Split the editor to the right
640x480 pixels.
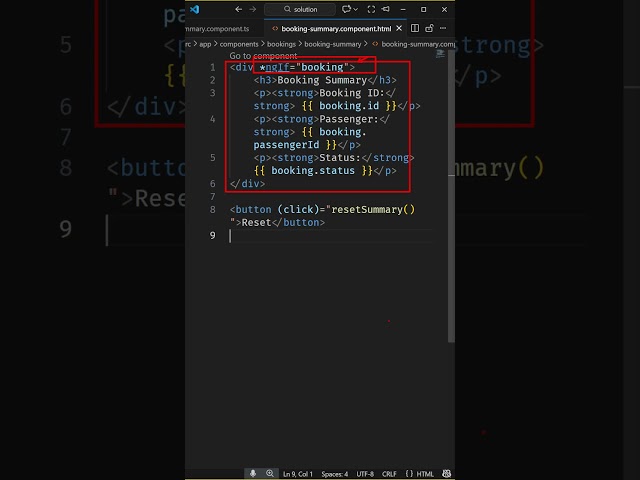coord(415,28)
